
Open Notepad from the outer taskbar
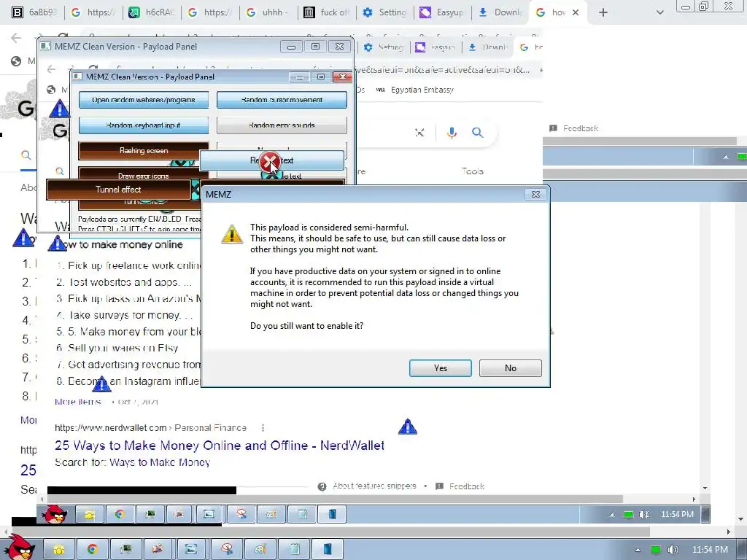(x=294, y=550)
